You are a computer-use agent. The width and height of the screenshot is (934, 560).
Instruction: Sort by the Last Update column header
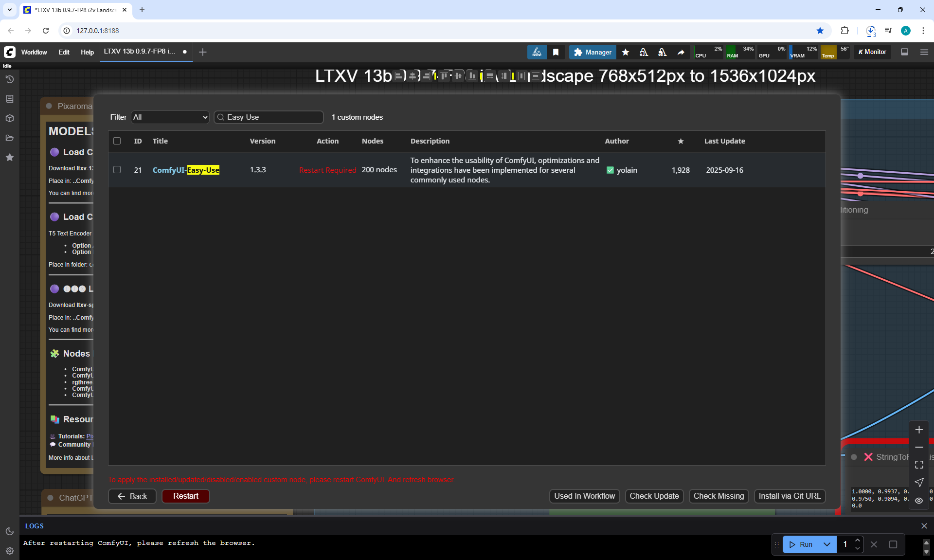point(724,141)
